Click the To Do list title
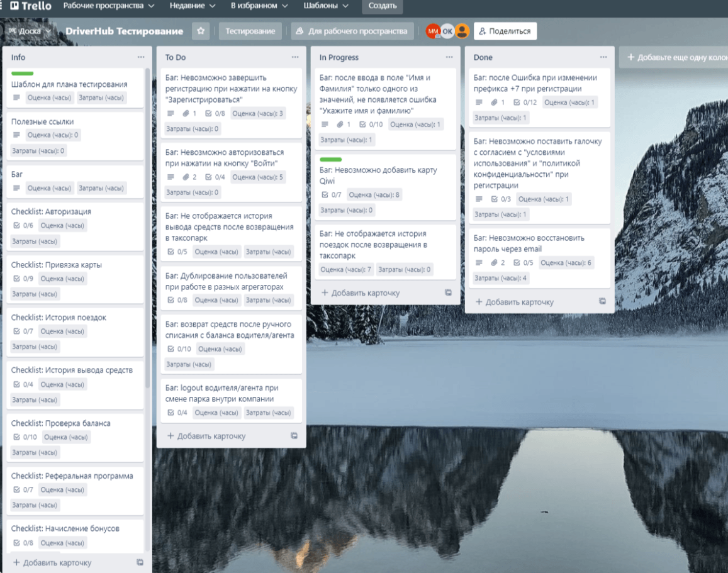Viewport: 728px width, 573px height. click(176, 57)
